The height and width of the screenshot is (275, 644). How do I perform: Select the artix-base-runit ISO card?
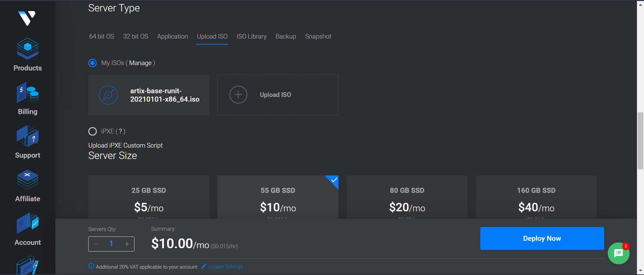[149, 95]
